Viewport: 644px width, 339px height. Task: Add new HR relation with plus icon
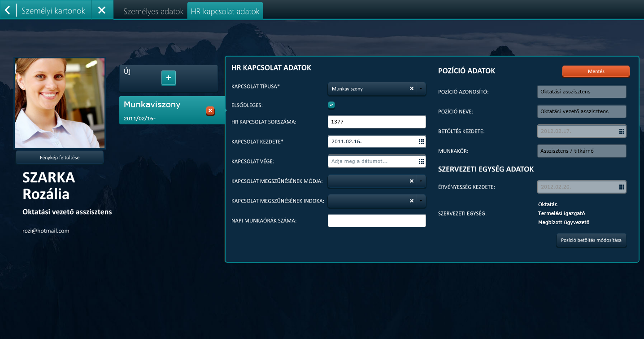click(169, 78)
